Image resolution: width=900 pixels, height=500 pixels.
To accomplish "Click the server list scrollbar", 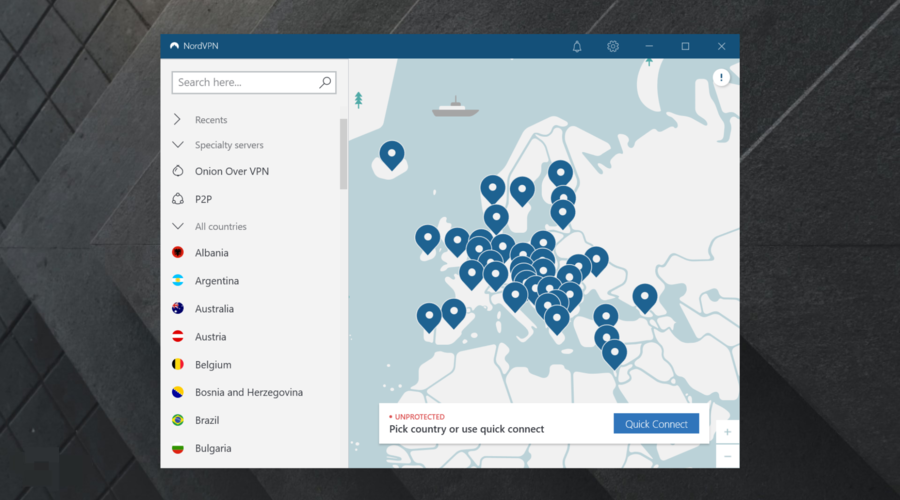I will 343,154.
